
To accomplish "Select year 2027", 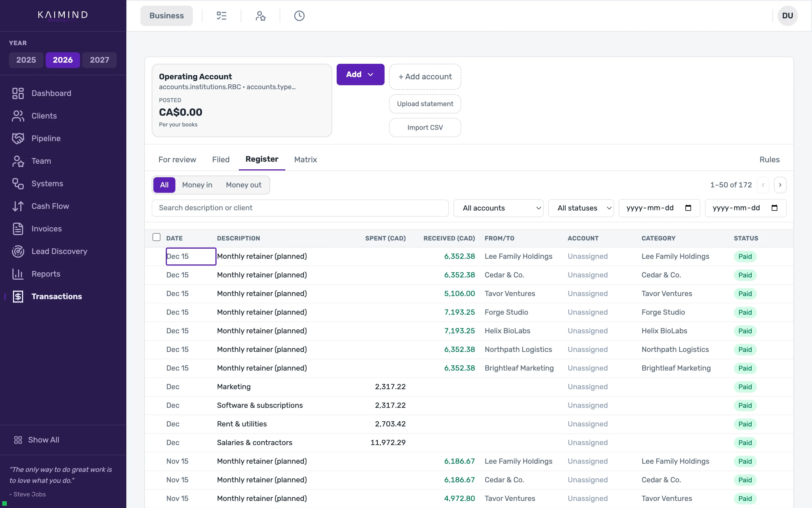I will tap(99, 60).
